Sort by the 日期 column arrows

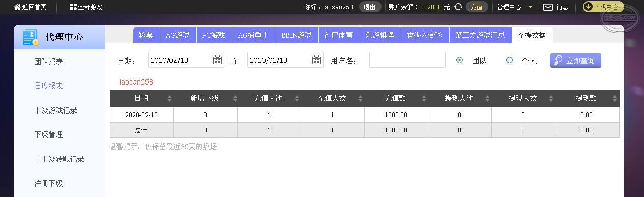coord(169,99)
